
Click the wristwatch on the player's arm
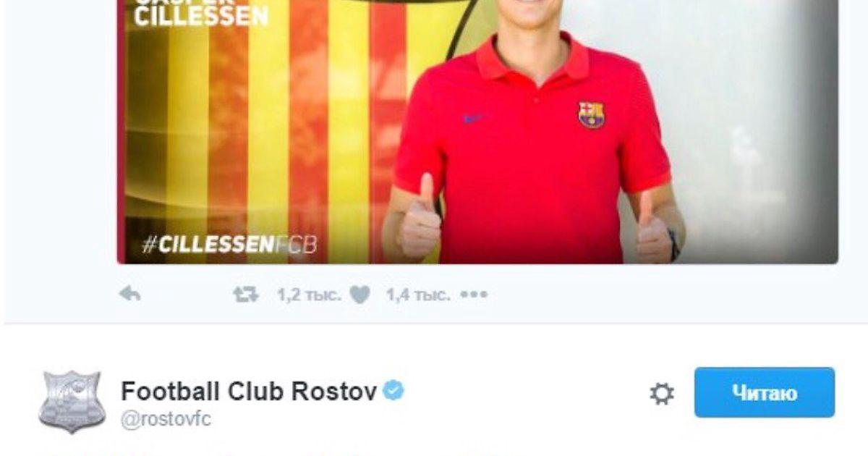coord(675,245)
